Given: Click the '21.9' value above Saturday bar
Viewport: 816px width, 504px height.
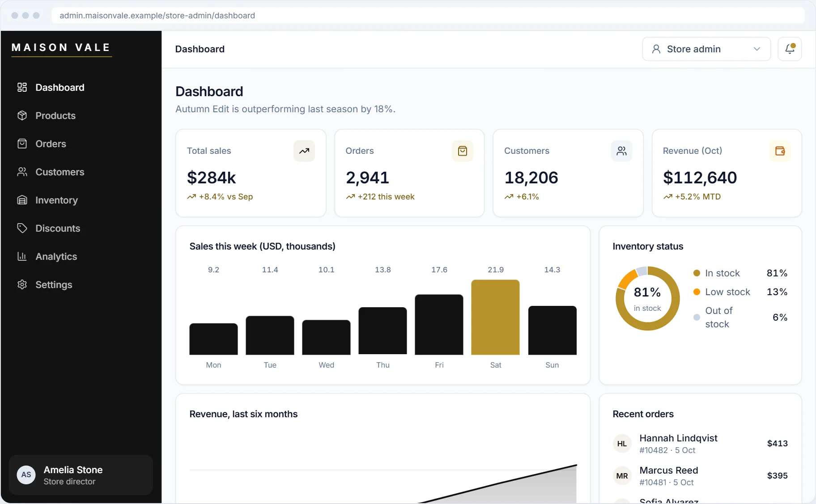Looking at the screenshot, I should click(496, 270).
